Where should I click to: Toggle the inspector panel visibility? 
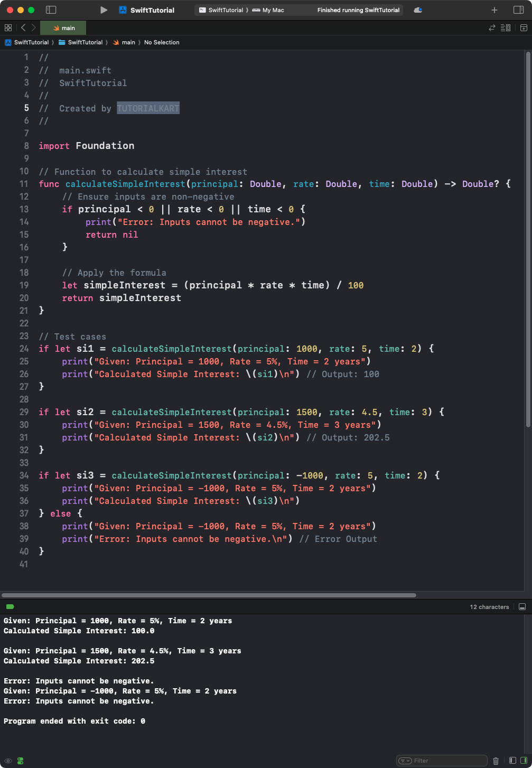518,10
